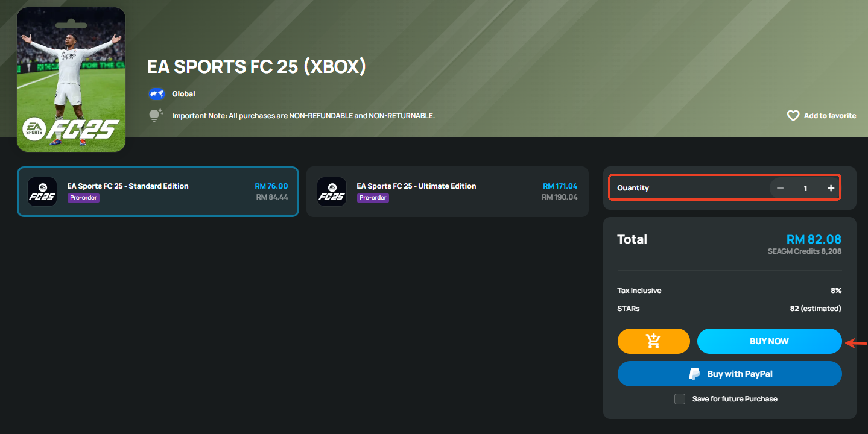Click the lightbulb important note icon
The height and width of the screenshot is (434, 868).
click(x=156, y=116)
